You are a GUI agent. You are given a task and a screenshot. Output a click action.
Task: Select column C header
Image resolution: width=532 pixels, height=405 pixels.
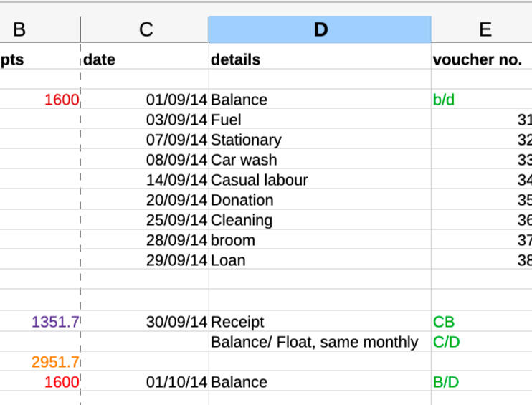(146, 29)
